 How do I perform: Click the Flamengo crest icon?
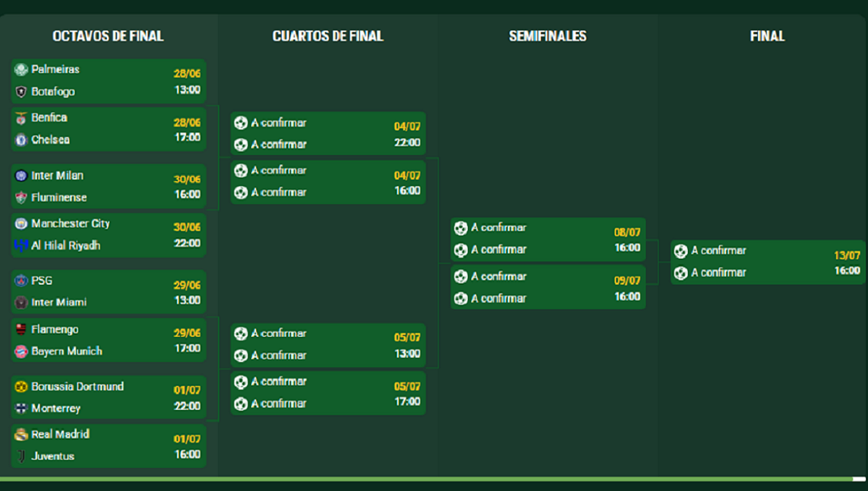point(21,330)
